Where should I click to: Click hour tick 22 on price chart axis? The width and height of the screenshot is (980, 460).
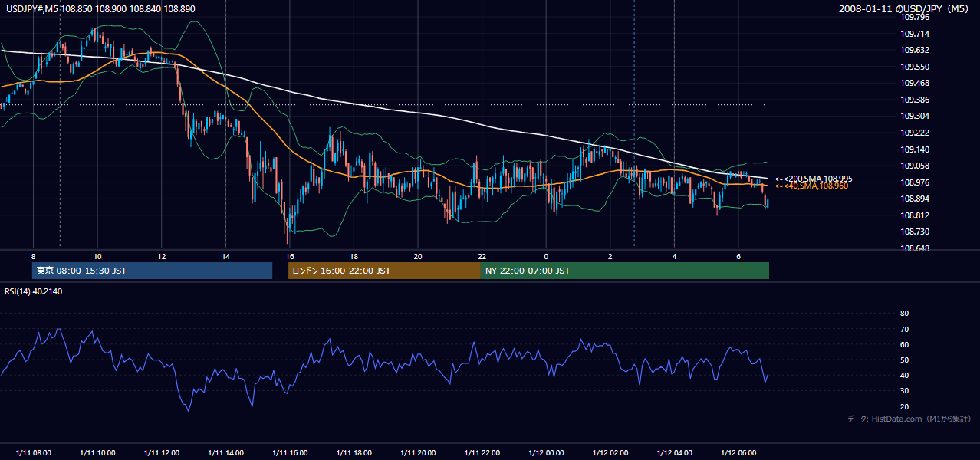click(482, 256)
